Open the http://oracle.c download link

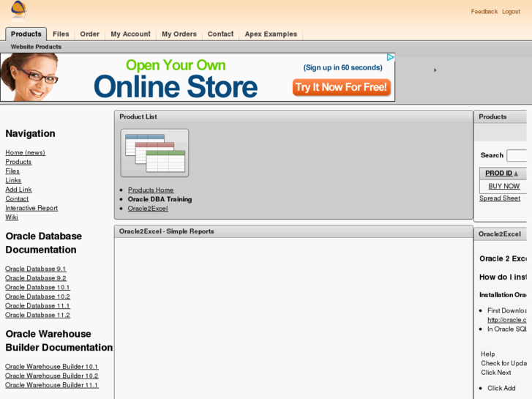[x=507, y=320]
